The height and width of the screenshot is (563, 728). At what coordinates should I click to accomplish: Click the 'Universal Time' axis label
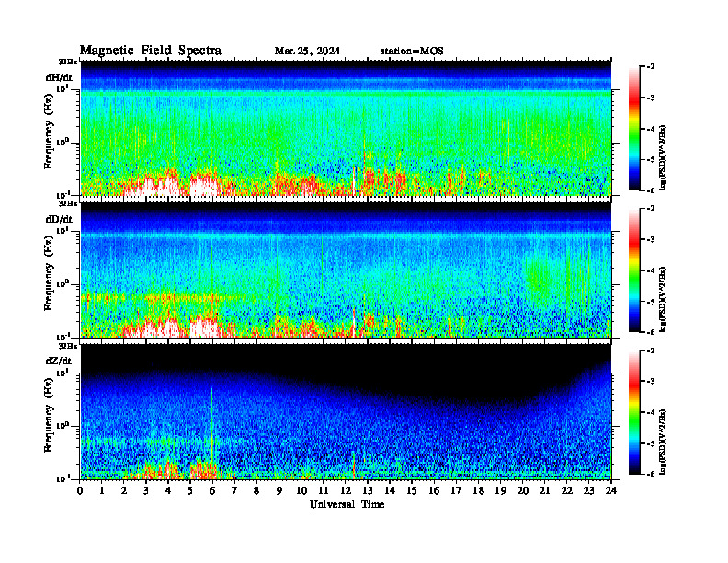point(347,504)
